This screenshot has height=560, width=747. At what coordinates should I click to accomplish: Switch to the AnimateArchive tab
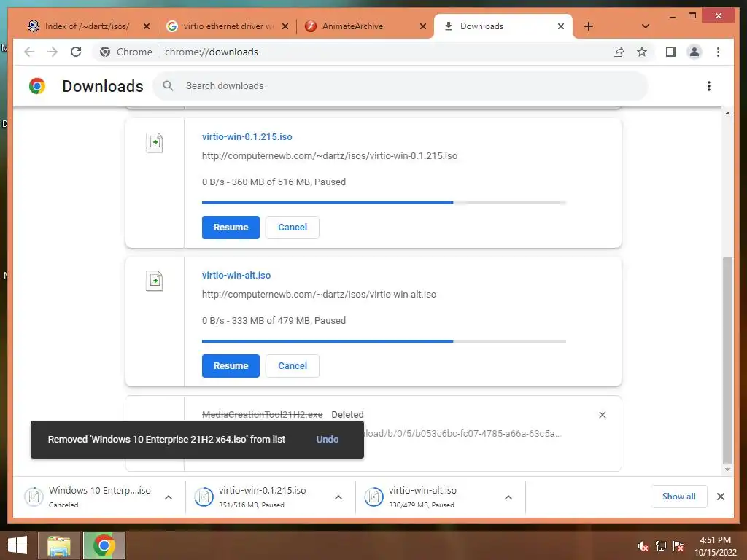point(365,26)
